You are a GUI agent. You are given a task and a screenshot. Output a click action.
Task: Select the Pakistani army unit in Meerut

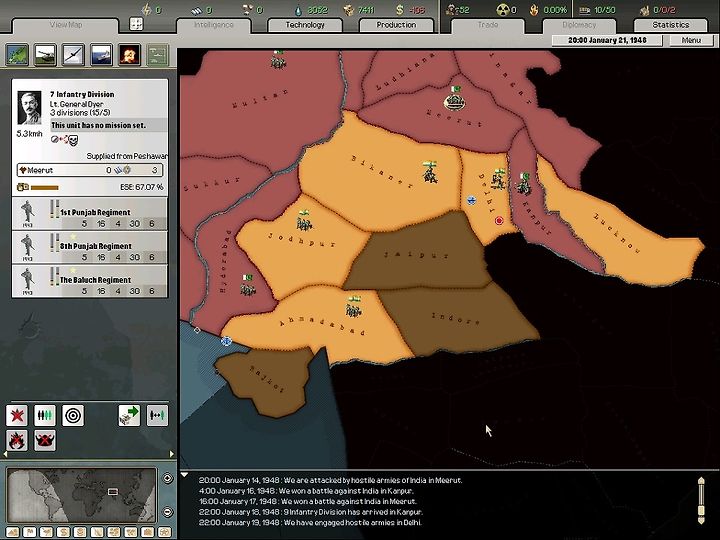tap(455, 99)
